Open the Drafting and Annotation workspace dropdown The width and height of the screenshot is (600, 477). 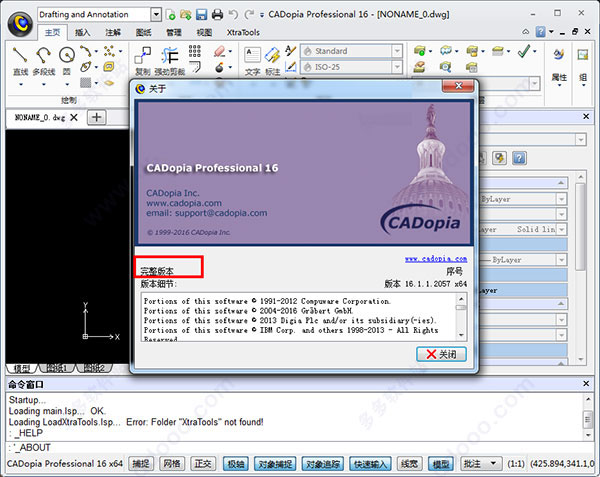pyautogui.click(x=156, y=15)
